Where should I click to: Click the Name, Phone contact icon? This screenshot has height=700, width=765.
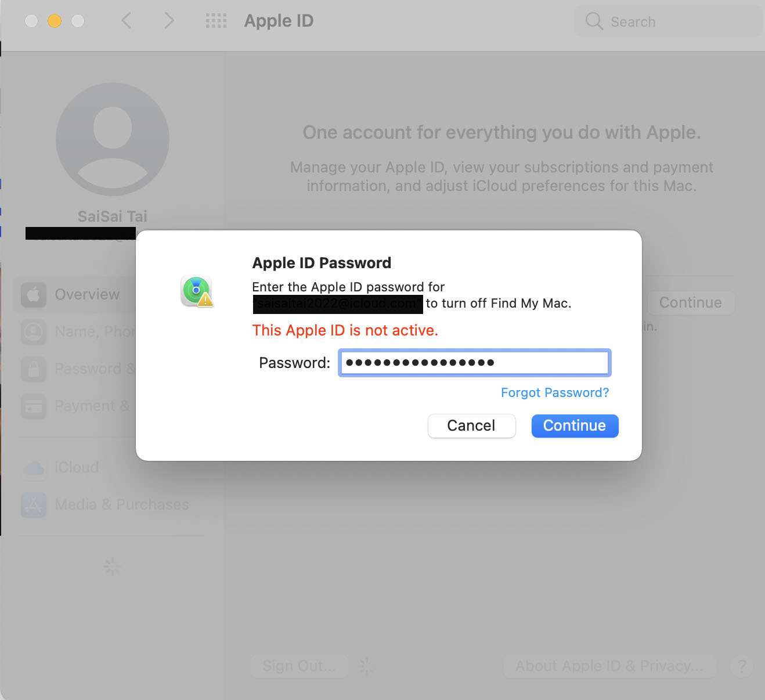(34, 332)
